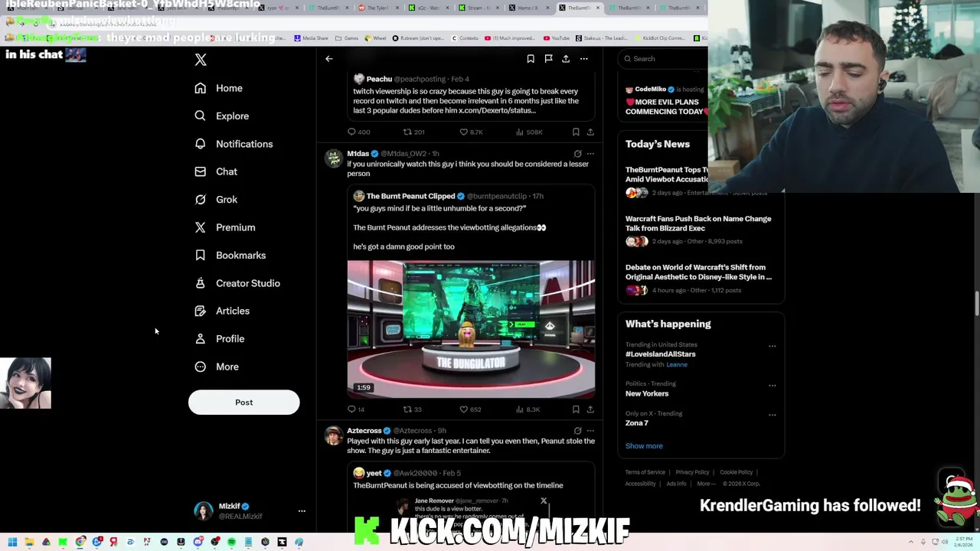Screen dimensions: 980x551
Task: Open the Cookie Policy link
Action: pos(736,472)
